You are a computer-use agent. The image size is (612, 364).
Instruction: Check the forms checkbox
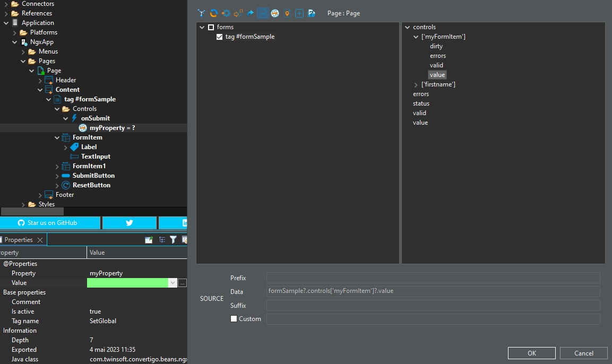(x=211, y=27)
